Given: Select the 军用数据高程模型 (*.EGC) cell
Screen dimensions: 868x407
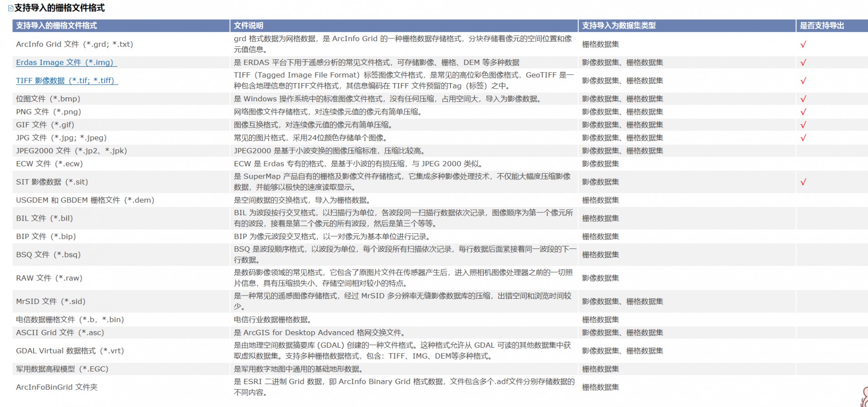Looking at the screenshot, I should pos(121,369).
